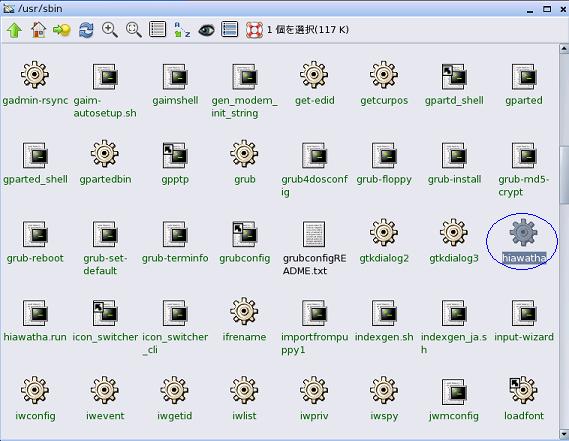Select grubconfigREADME.txt text file
The image size is (569, 441).
click(x=315, y=248)
